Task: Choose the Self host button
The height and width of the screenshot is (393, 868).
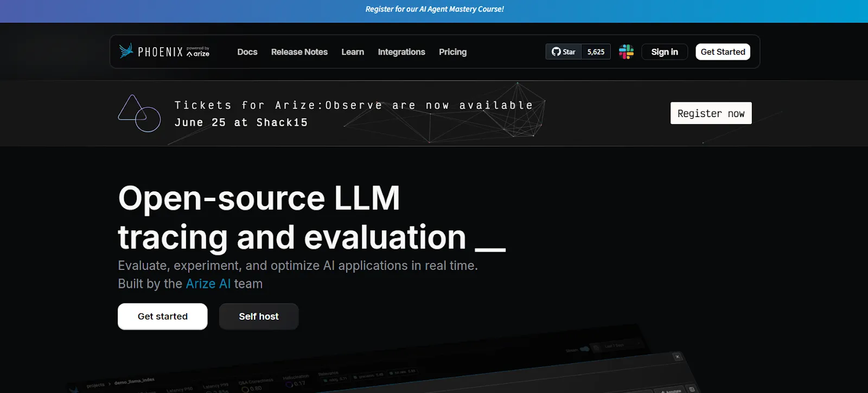Action: click(x=259, y=316)
